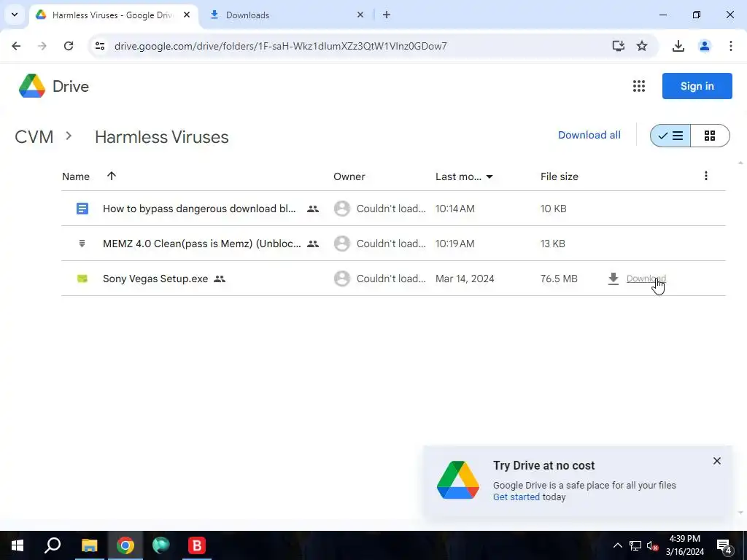Click the Google Docs icon of first file

(82, 209)
